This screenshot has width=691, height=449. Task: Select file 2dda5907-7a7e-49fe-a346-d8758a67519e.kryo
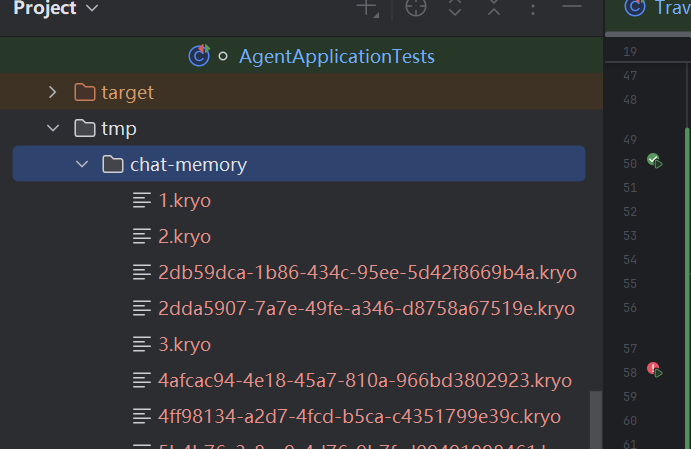(x=367, y=308)
